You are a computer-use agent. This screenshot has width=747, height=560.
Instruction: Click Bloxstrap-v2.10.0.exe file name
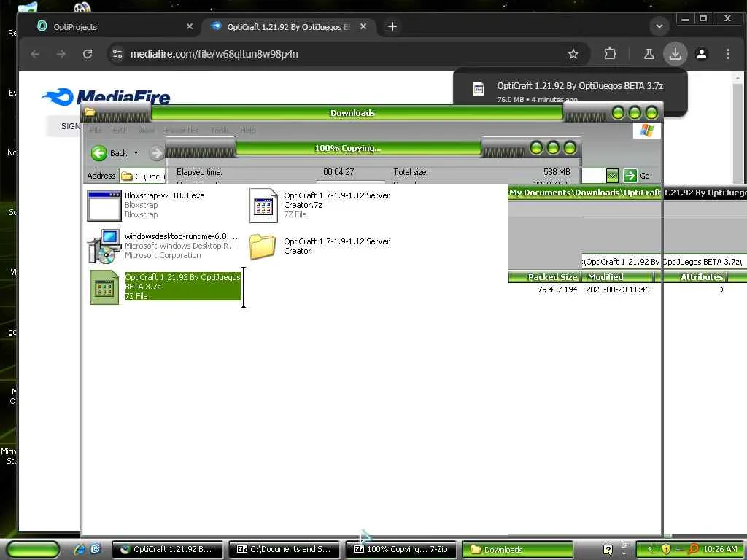point(164,195)
